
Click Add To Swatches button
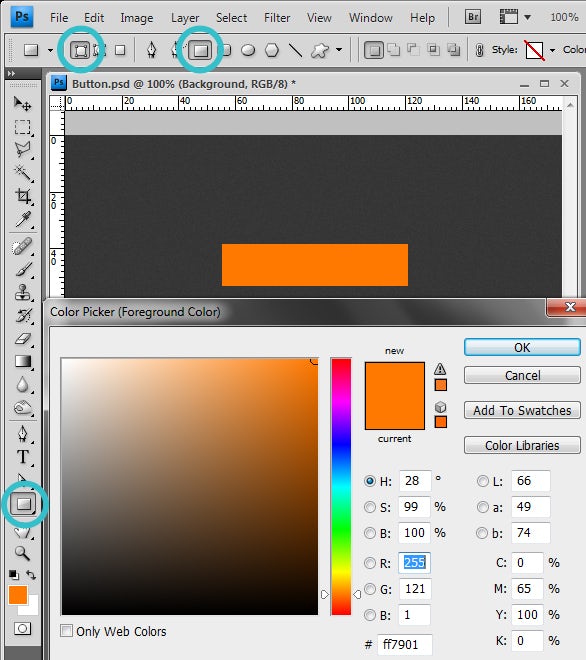[x=522, y=410]
